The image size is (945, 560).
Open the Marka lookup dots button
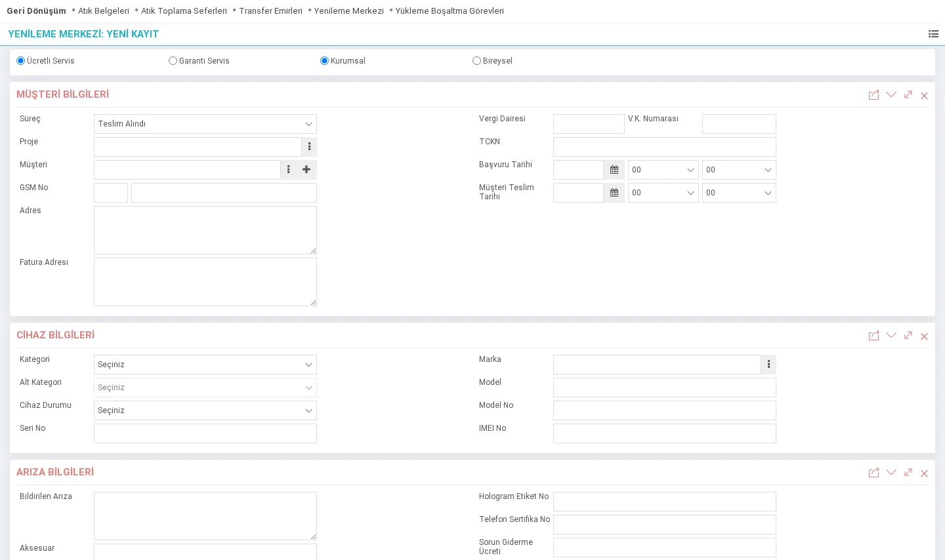tap(768, 365)
